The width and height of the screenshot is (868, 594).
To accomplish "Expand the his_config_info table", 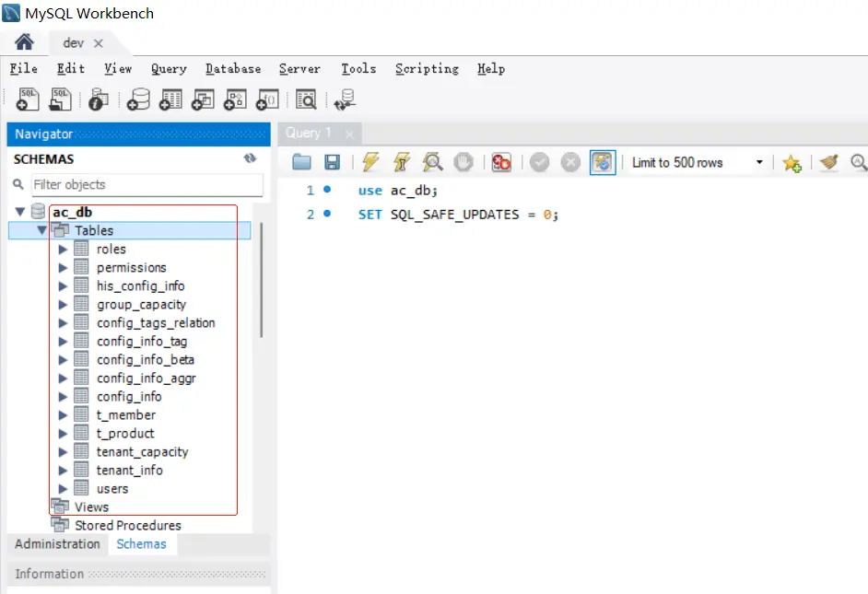I will (x=63, y=285).
